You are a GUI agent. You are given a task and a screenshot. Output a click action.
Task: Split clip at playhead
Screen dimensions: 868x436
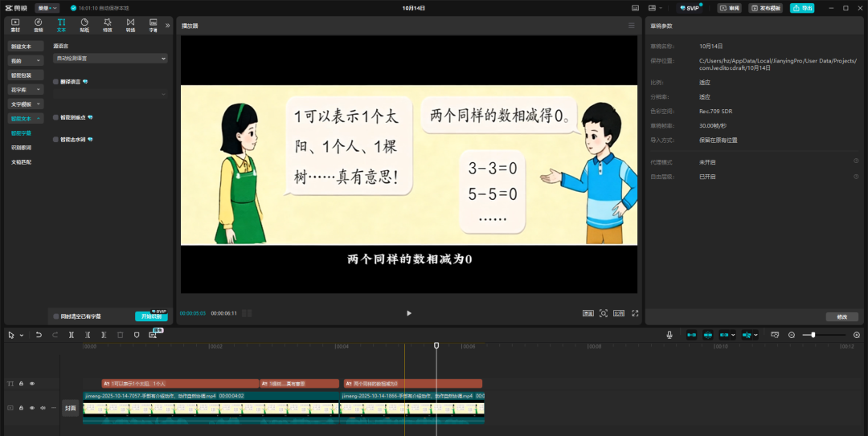72,335
